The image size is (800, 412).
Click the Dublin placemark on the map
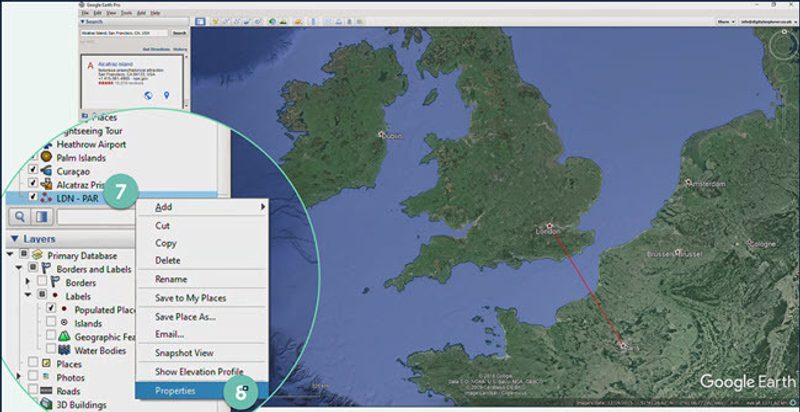click(x=381, y=134)
